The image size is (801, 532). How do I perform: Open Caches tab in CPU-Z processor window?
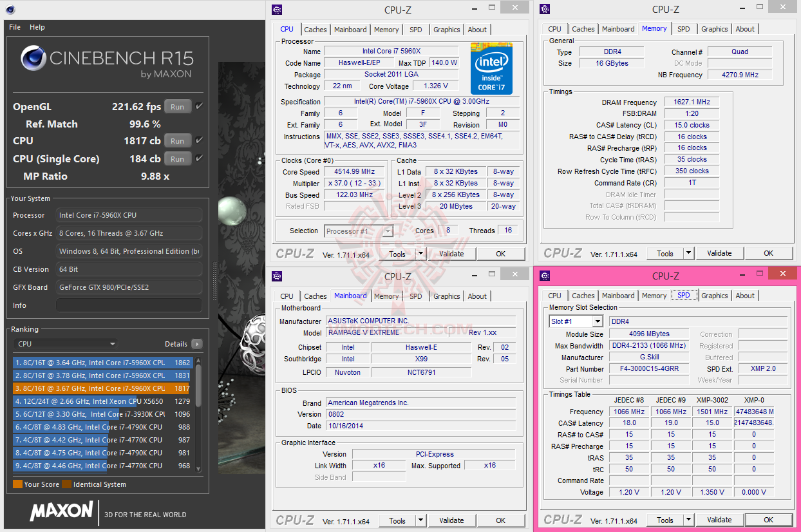[316, 30]
